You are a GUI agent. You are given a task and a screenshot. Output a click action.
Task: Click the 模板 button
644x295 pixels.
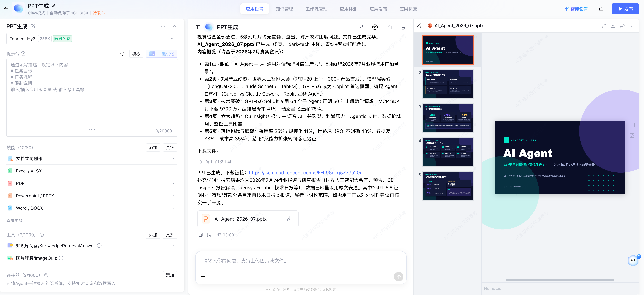136,54
